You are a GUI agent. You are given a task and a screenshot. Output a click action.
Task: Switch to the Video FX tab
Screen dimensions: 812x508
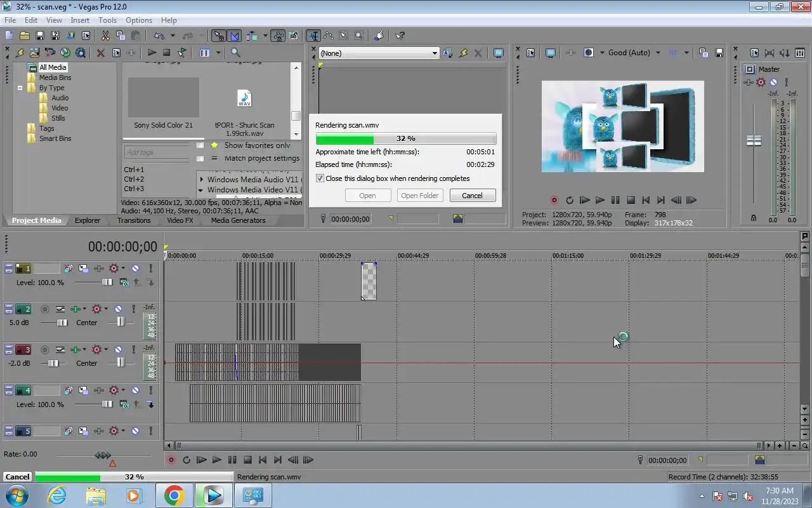pyautogui.click(x=180, y=220)
